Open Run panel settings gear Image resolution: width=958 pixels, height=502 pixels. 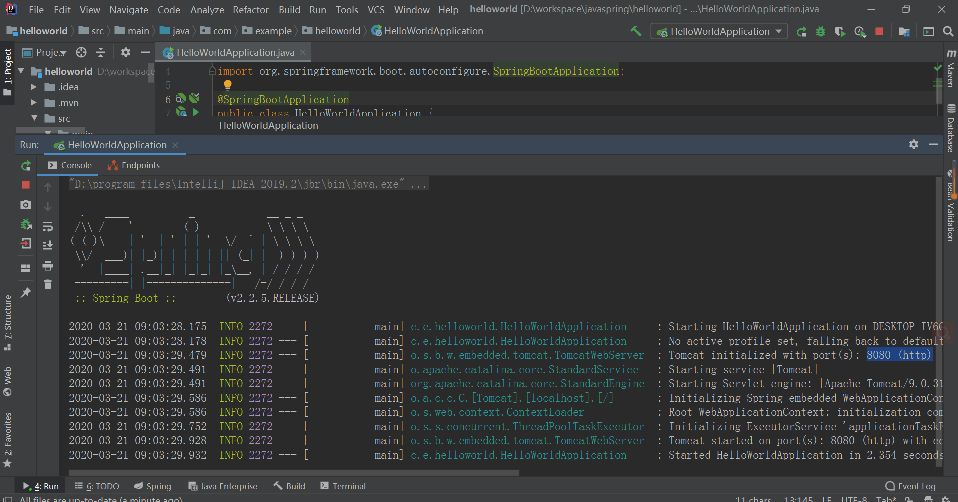click(913, 145)
